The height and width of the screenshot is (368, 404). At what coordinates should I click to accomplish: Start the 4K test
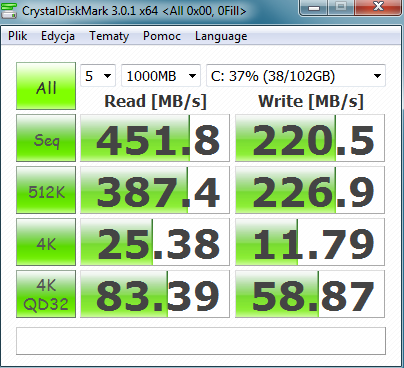click(46, 242)
